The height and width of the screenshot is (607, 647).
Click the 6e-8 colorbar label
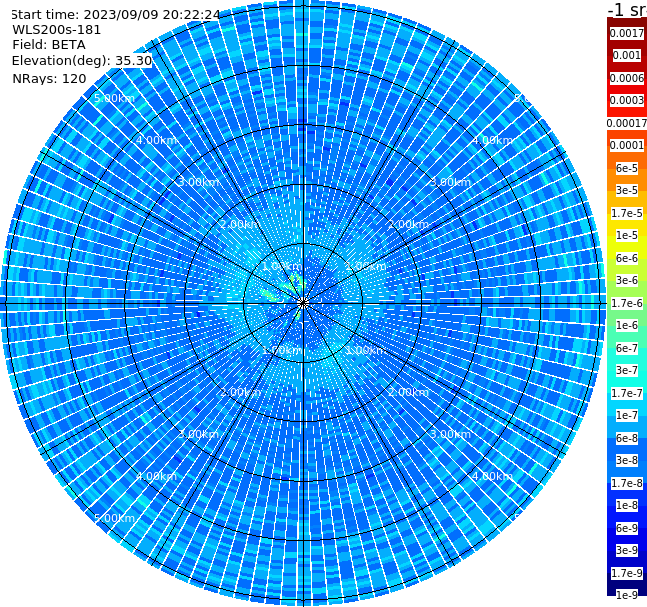(627, 438)
